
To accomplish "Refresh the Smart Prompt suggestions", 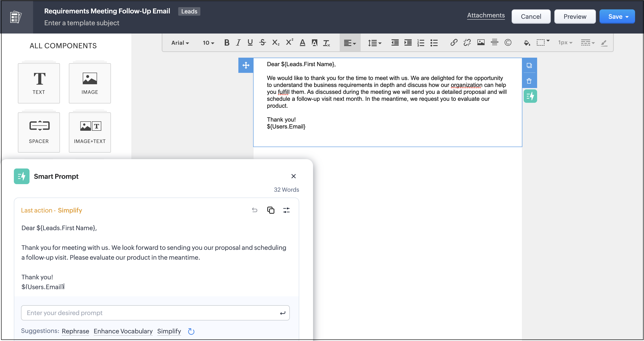I will click(191, 331).
